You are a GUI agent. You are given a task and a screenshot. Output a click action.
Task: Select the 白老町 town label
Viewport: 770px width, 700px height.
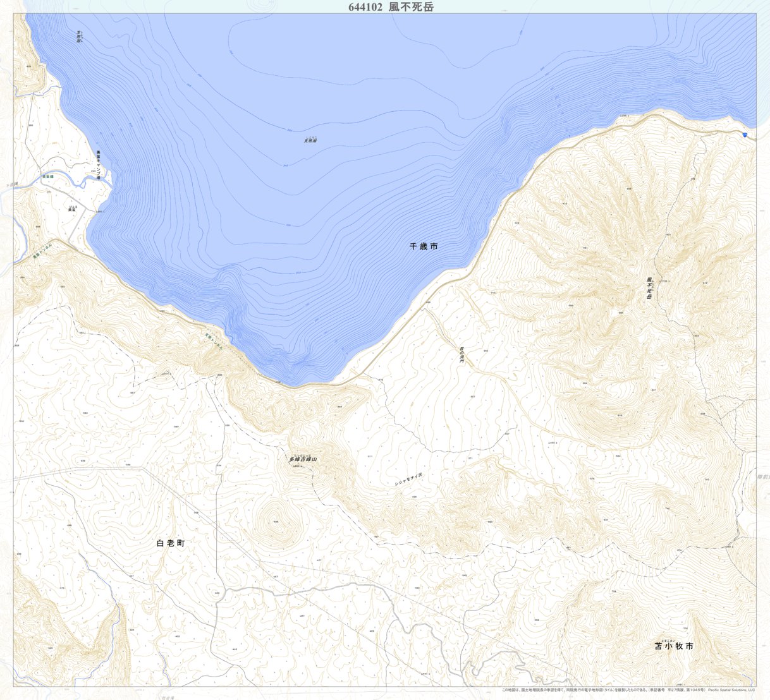[x=171, y=543]
